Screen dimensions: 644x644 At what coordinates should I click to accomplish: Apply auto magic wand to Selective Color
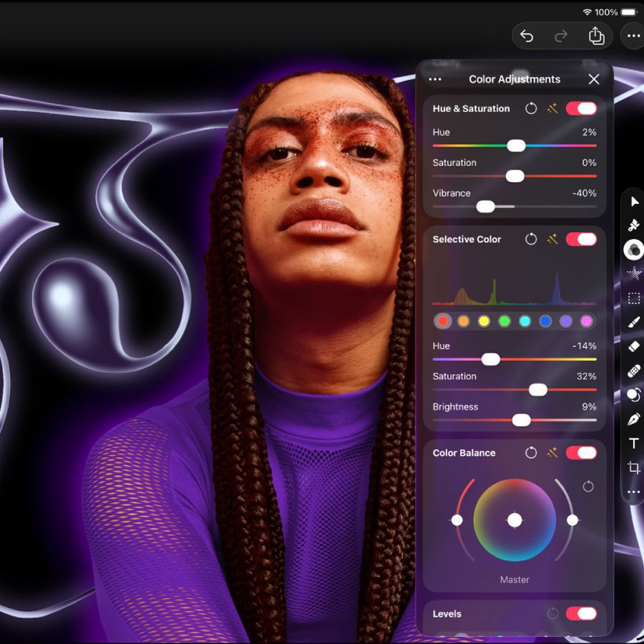552,239
